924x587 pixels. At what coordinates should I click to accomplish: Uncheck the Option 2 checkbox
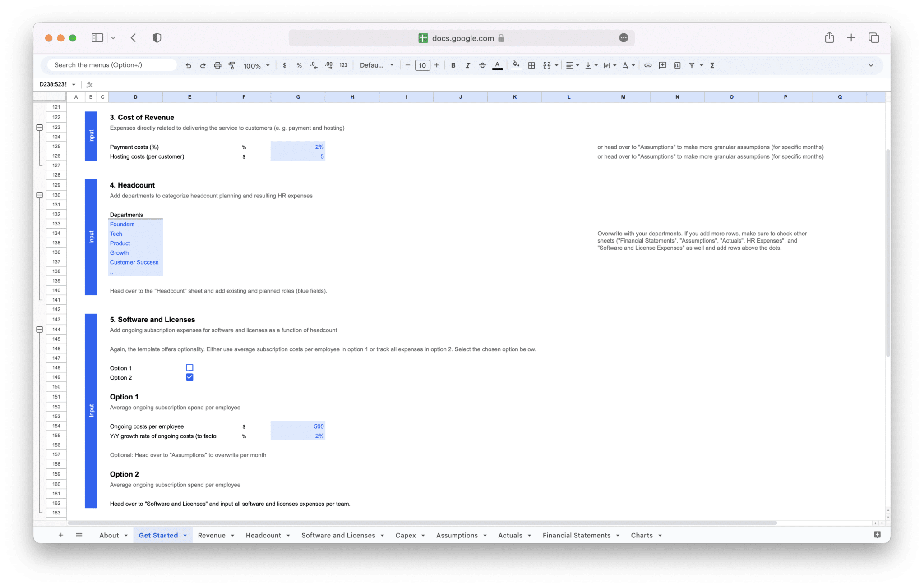pyautogui.click(x=189, y=377)
